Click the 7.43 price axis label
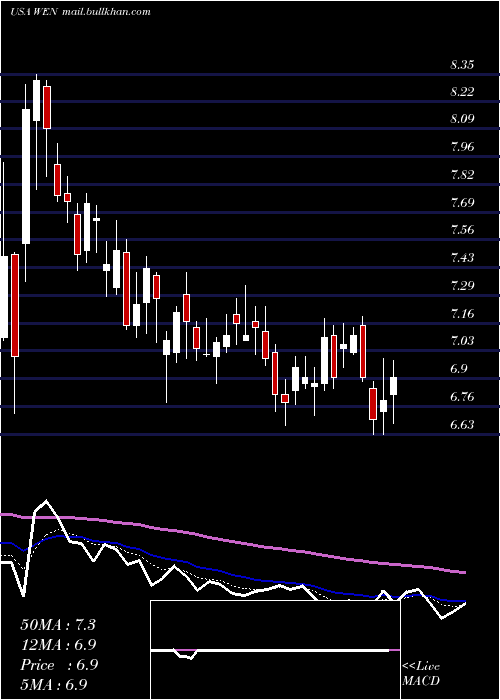The image size is (500, 700). [x=462, y=258]
